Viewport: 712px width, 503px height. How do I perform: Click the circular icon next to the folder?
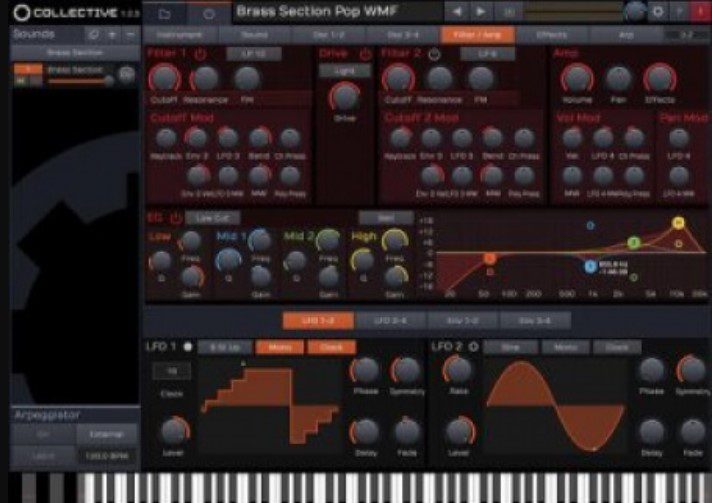pyautogui.click(x=208, y=13)
